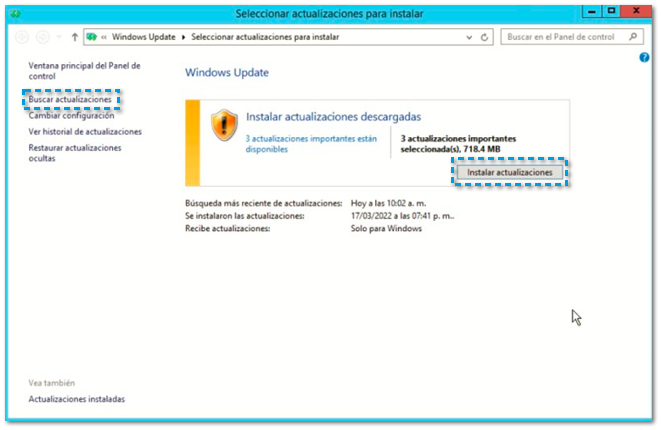The width and height of the screenshot is (661, 430).
Task: Refresh the page with the refresh icon
Action: coord(484,37)
